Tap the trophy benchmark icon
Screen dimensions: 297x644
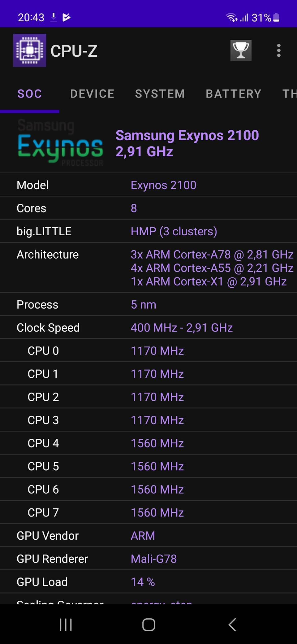point(241,50)
